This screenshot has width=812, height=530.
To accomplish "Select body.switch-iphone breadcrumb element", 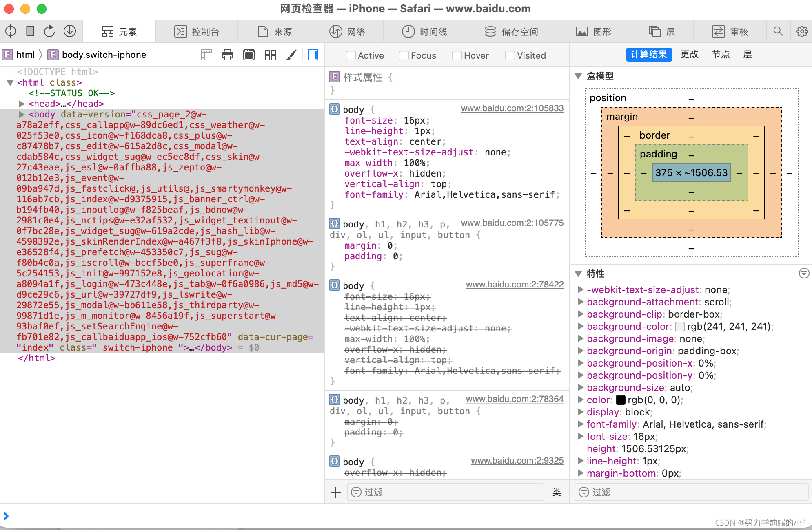I will click(x=97, y=55).
